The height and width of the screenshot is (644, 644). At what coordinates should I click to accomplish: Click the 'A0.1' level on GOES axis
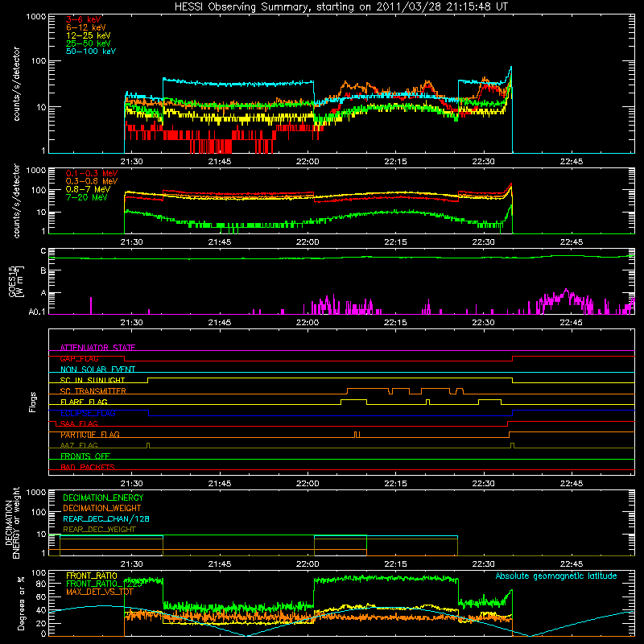tap(37, 312)
